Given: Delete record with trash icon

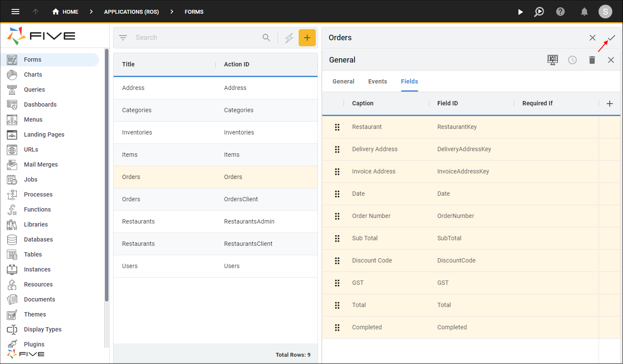Looking at the screenshot, I should 592,60.
